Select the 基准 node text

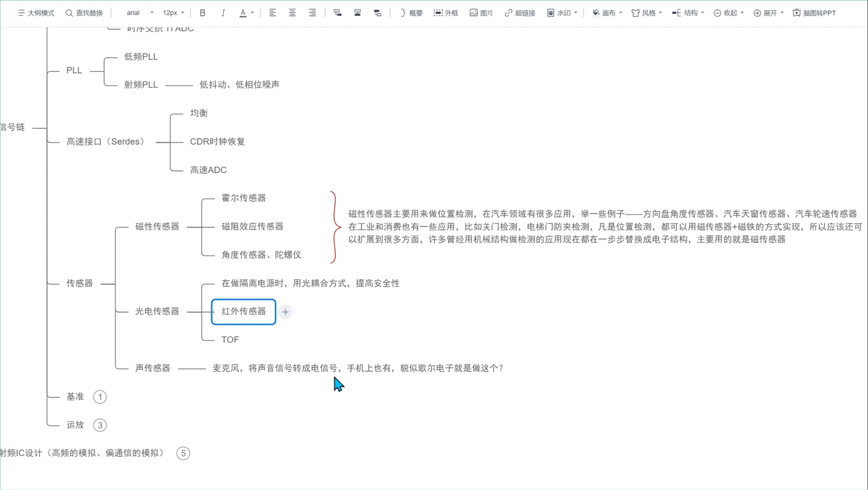75,397
